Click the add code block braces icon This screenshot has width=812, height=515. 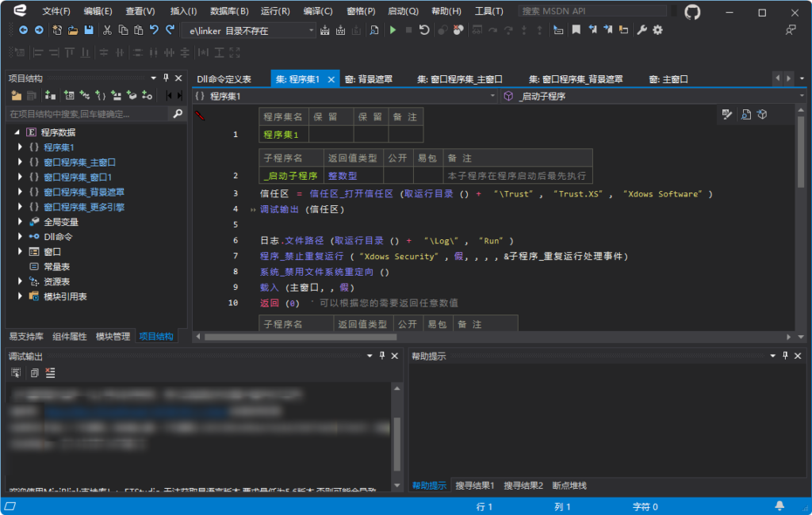(x=100, y=95)
